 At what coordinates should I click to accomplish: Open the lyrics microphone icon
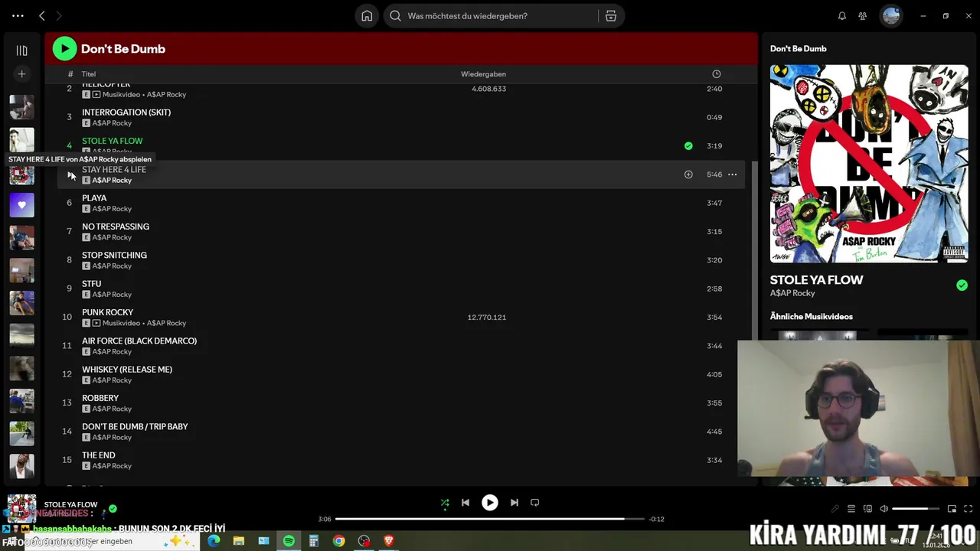click(835, 509)
